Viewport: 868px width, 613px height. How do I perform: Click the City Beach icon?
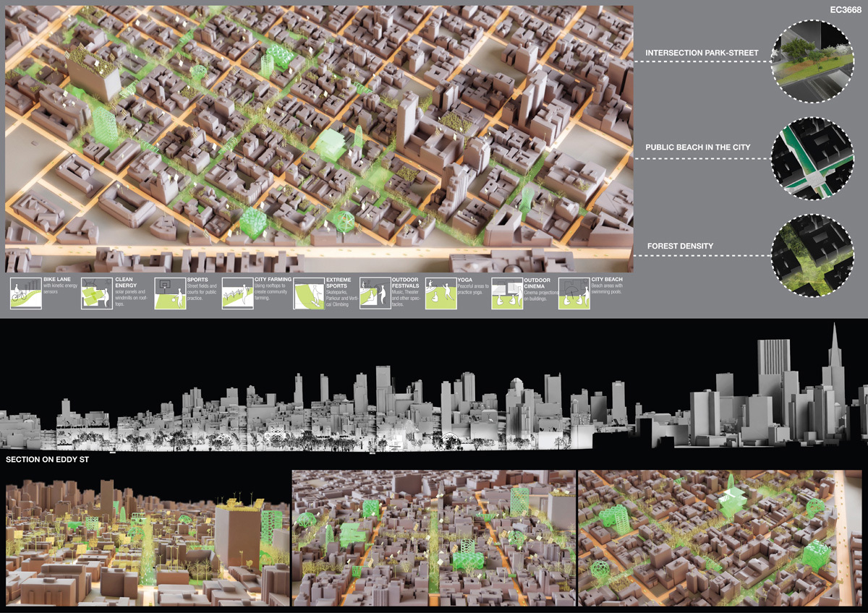click(x=574, y=294)
